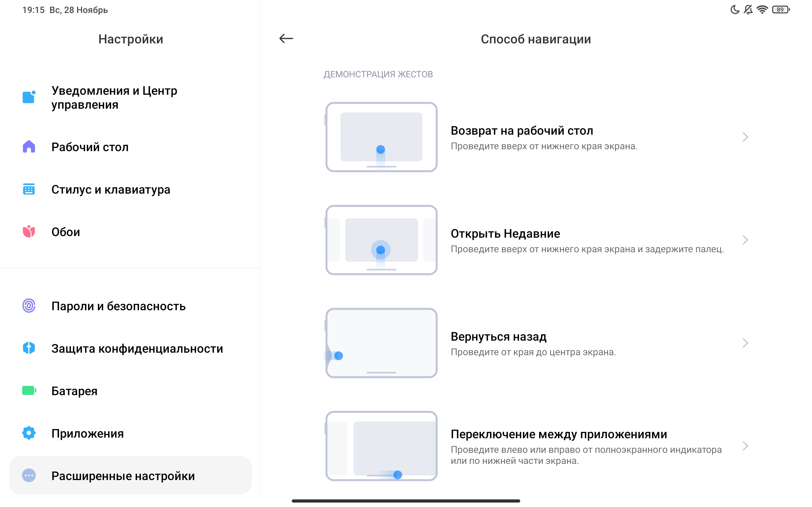Screen dimensions: 812x507
Task: Open Вернуться назад gesture demo
Action: pyautogui.click(x=498, y=337)
